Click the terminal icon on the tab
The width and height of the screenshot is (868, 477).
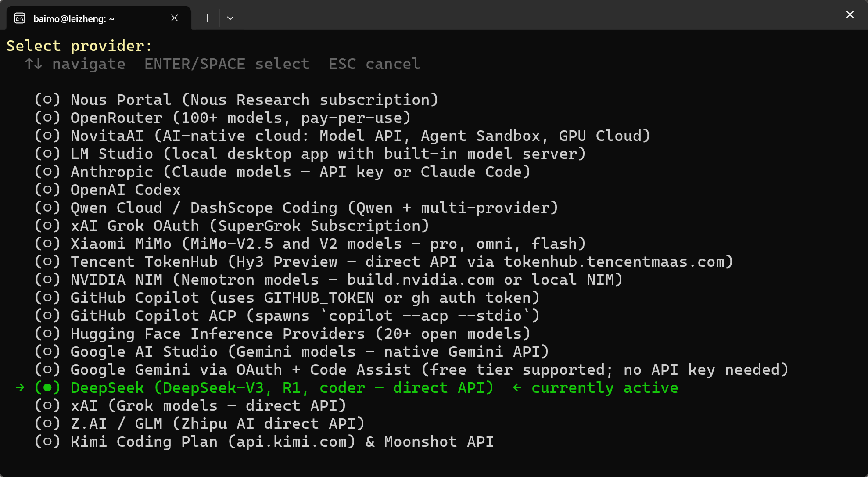[x=20, y=18]
